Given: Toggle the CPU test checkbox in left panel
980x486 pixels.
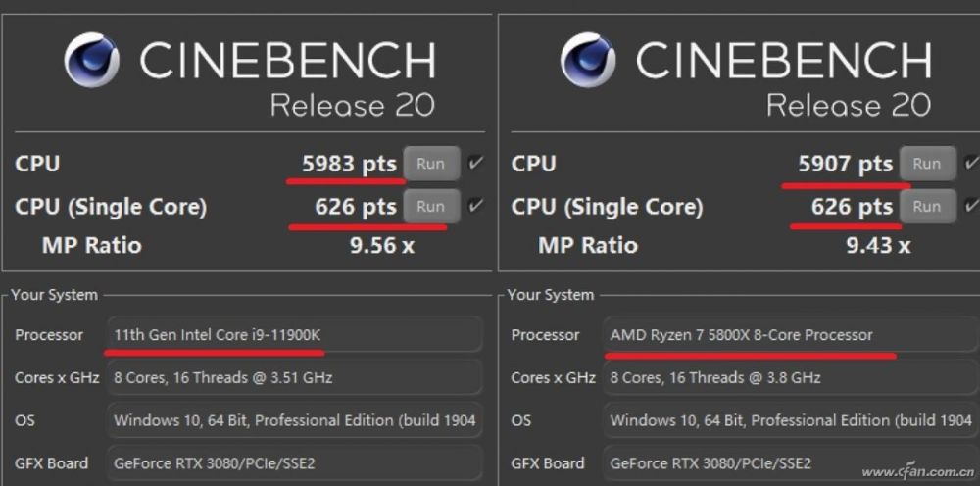Looking at the screenshot, I should pos(476,163).
